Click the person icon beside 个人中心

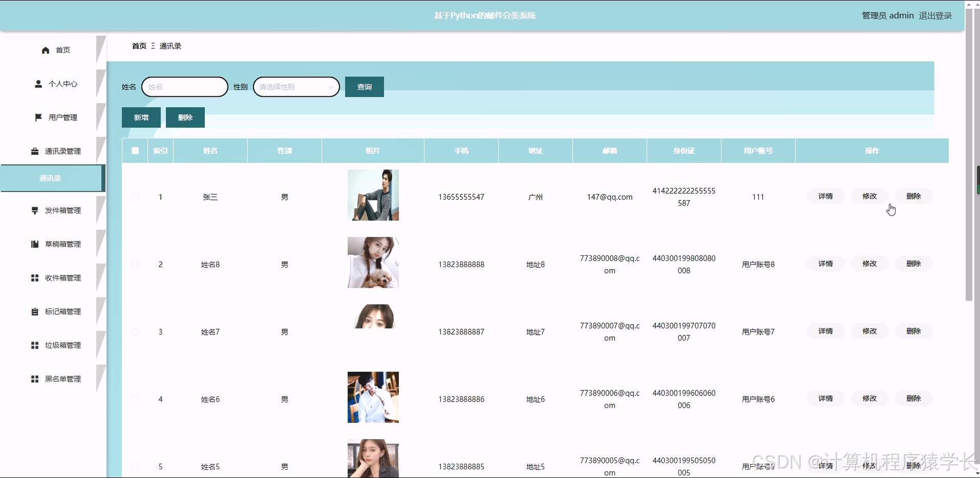click(38, 84)
